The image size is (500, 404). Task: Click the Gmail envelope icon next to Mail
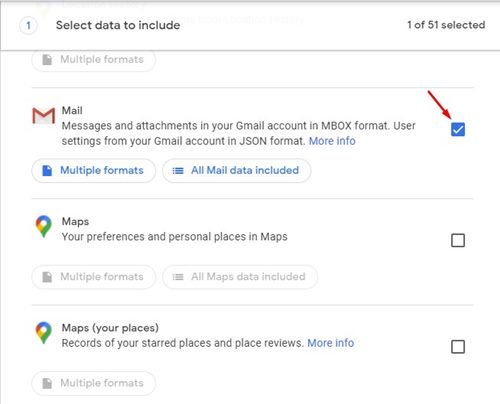pyautogui.click(x=44, y=116)
